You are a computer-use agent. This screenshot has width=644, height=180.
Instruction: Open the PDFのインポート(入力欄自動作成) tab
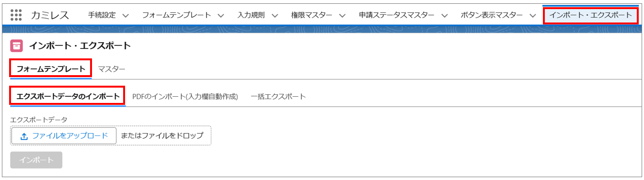[185, 96]
